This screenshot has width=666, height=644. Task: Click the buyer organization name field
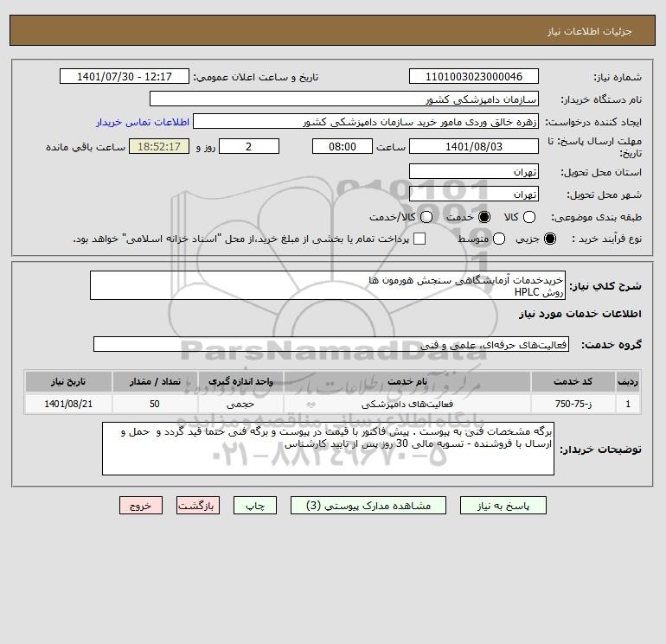pos(344,99)
